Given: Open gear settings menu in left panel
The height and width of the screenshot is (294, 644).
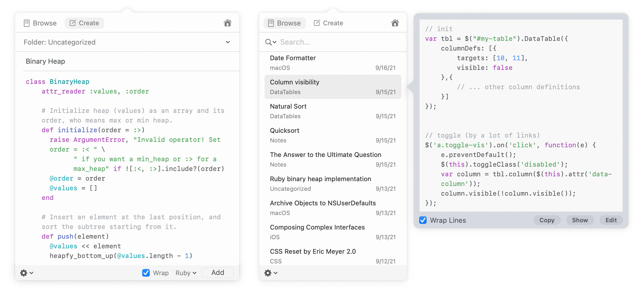Looking at the screenshot, I should coord(27,273).
